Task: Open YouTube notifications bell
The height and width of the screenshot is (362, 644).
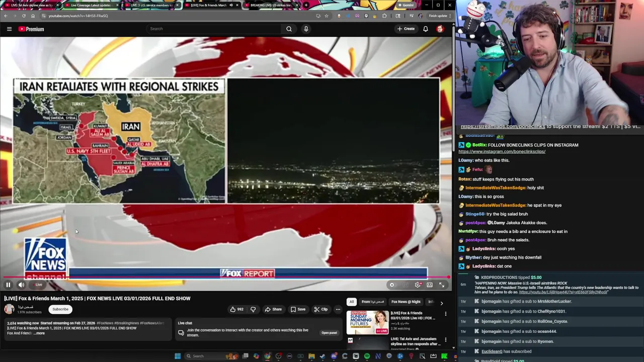Action: (x=426, y=29)
